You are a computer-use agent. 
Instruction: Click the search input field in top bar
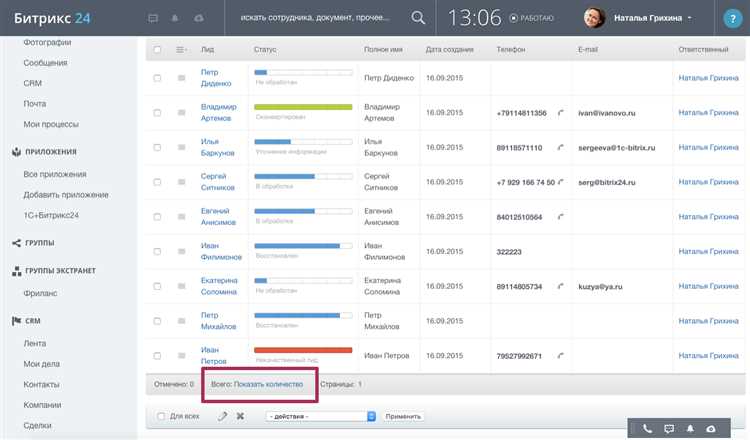(x=315, y=18)
